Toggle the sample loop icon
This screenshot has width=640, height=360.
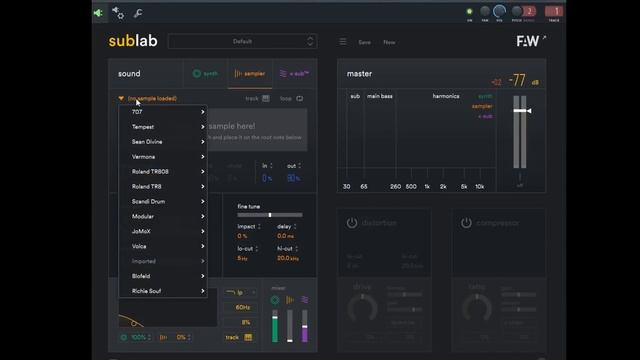tap(300, 98)
